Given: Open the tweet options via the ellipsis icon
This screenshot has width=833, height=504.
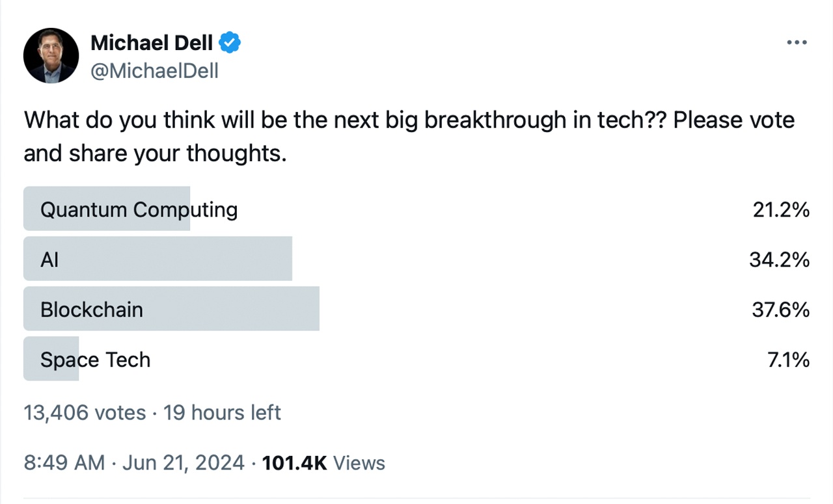Looking at the screenshot, I should click(797, 42).
